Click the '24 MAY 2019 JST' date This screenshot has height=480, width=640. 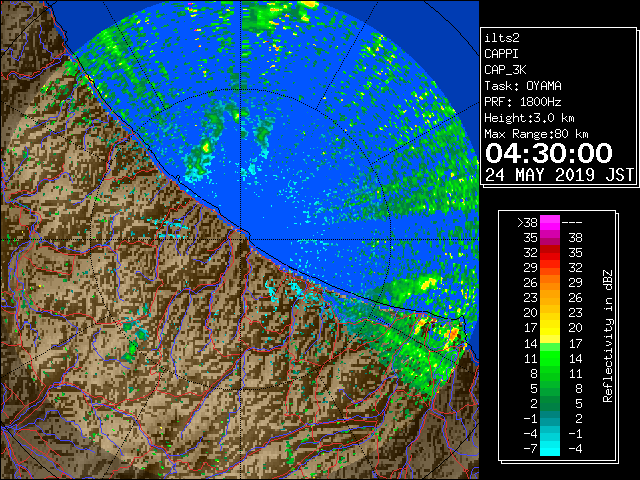559,174
